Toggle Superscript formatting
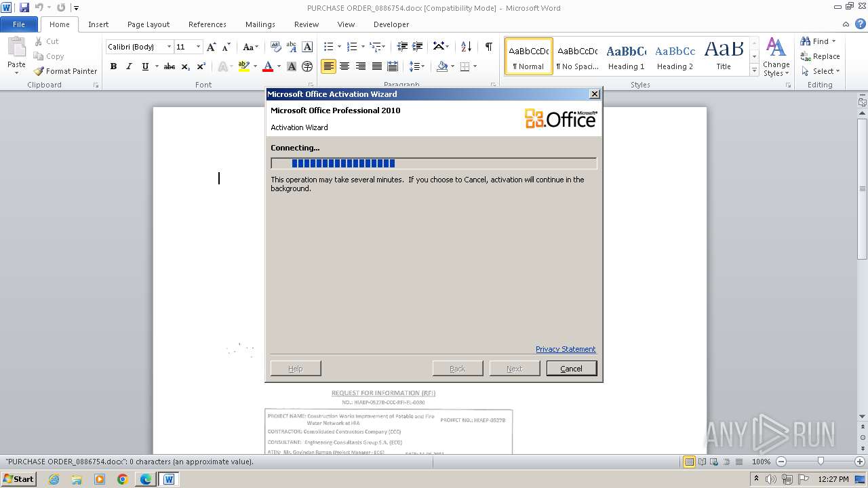Viewport: 868px width, 488px height. [x=201, y=66]
